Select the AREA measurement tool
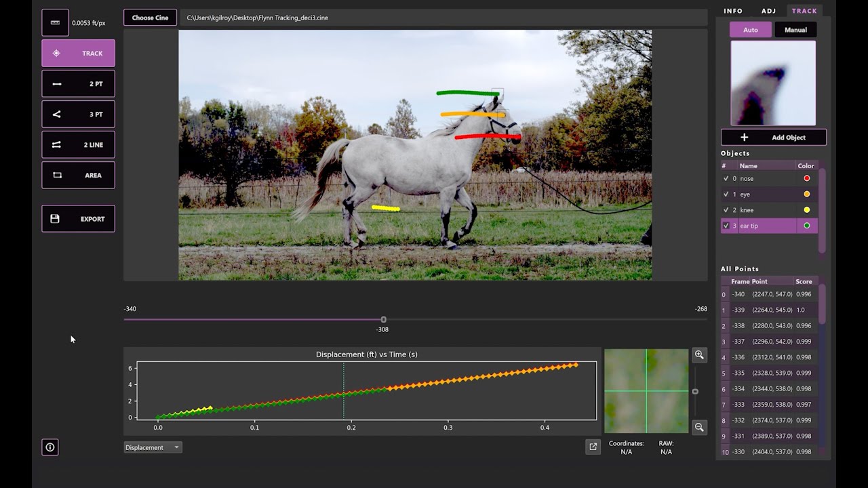Image resolution: width=868 pixels, height=488 pixels. [78, 175]
